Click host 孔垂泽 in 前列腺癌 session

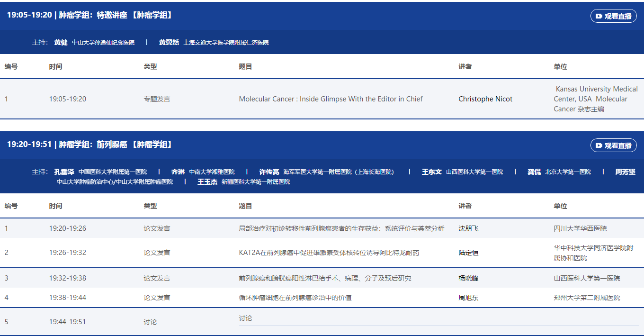click(x=64, y=172)
